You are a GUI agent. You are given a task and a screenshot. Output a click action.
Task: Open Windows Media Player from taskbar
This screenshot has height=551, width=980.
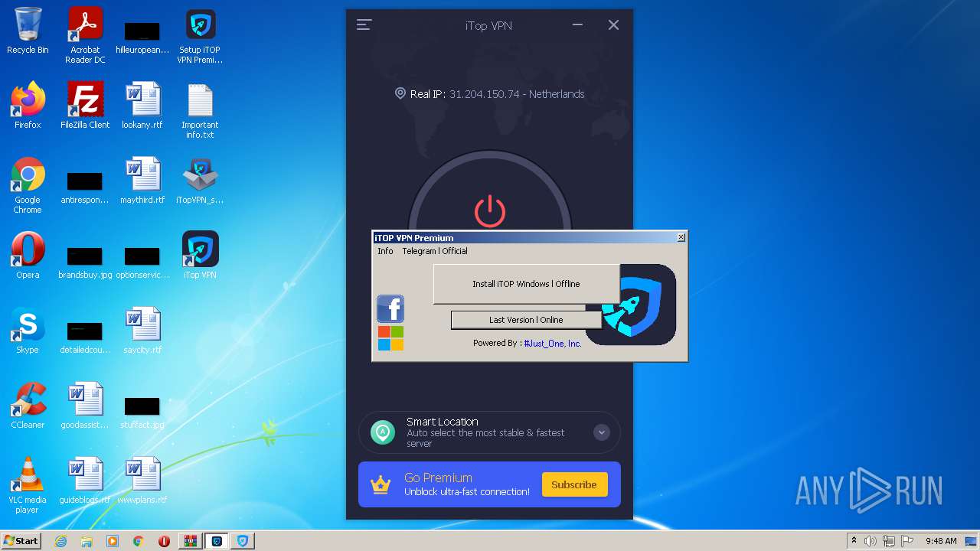click(113, 541)
